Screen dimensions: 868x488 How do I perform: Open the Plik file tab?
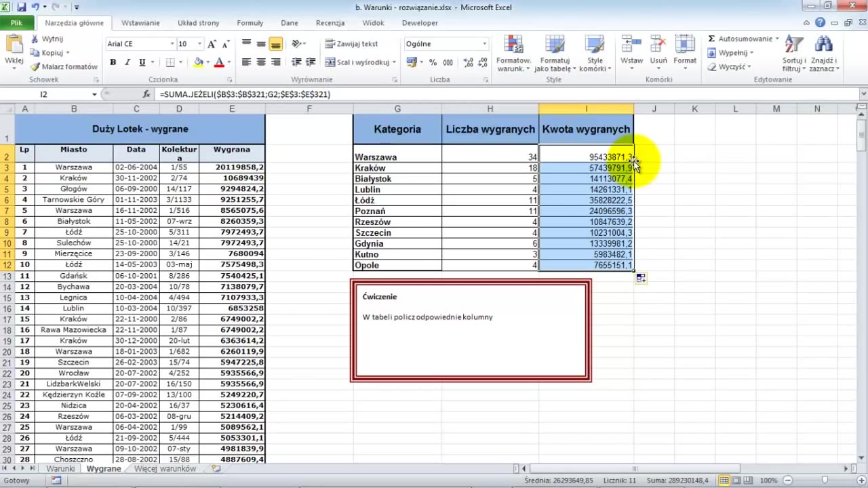[x=16, y=22]
